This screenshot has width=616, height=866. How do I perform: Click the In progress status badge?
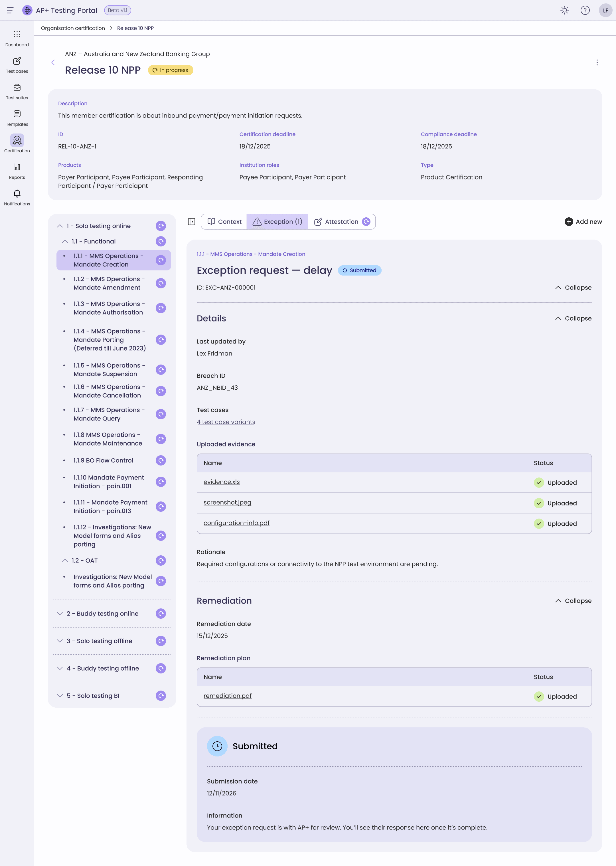point(170,70)
